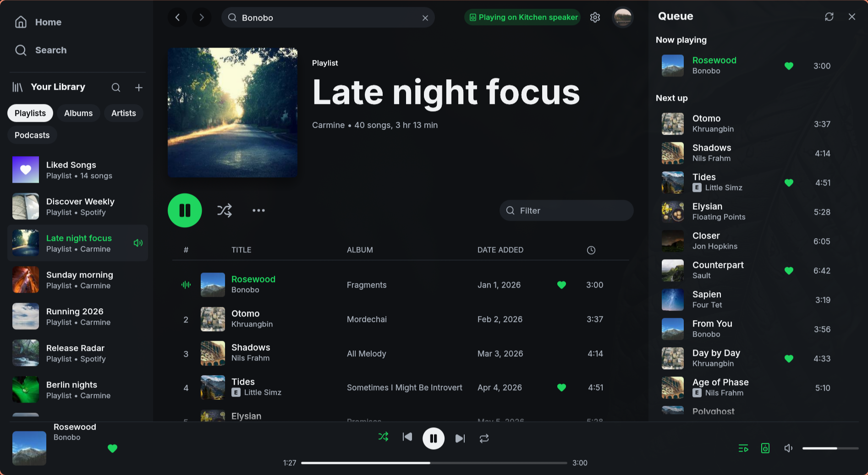Click Playing on Kitchen speaker badge
The height and width of the screenshot is (475, 868).
coord(522,17)
